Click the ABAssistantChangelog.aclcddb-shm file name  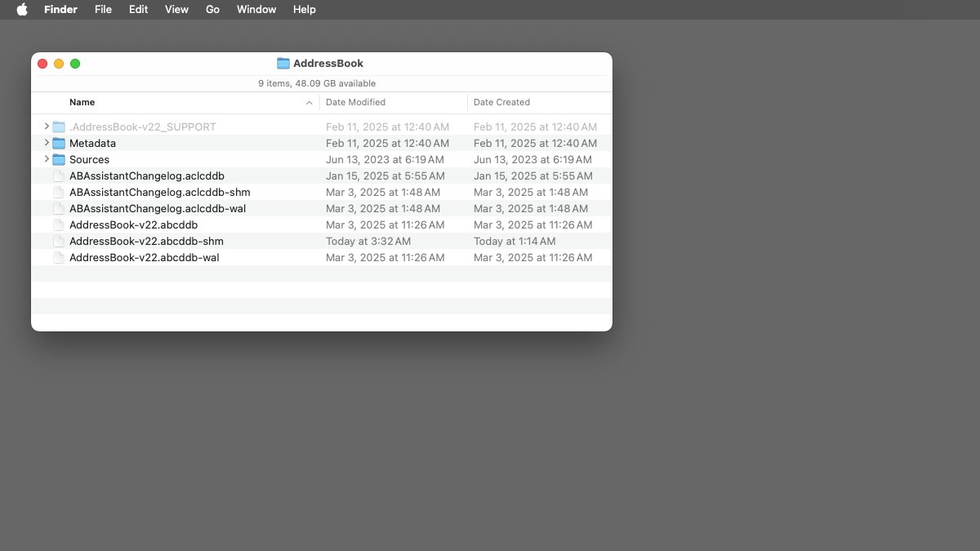[x=160, y=192]
